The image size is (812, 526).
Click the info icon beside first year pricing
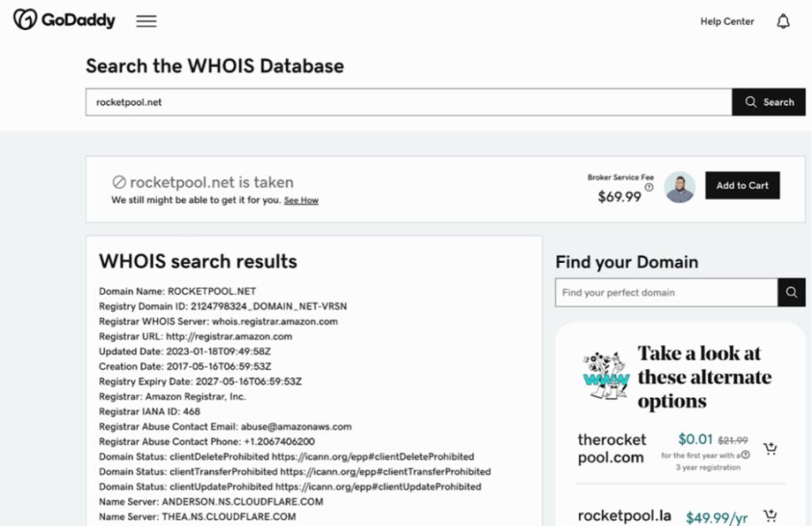[x=745, y=455]
